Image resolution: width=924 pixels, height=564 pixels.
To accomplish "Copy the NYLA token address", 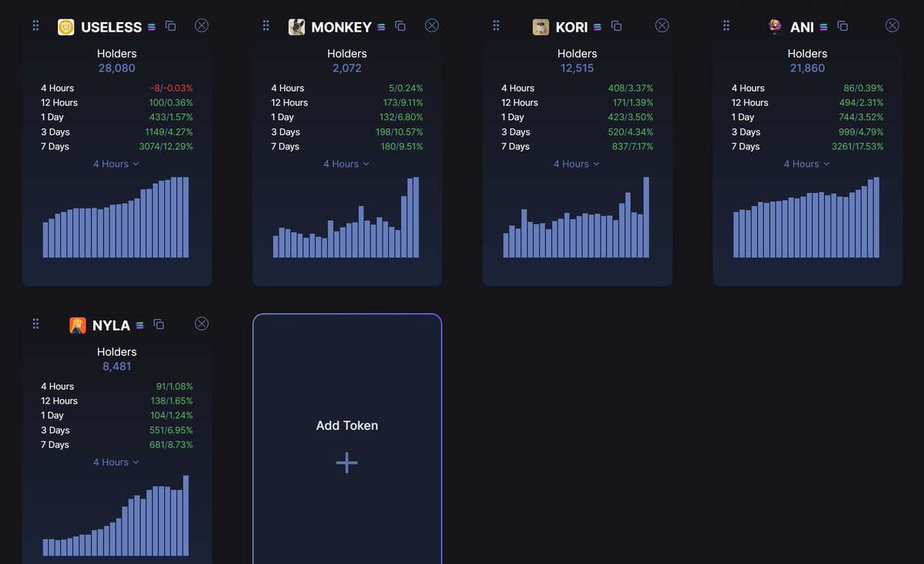I will tap(159, 324).
